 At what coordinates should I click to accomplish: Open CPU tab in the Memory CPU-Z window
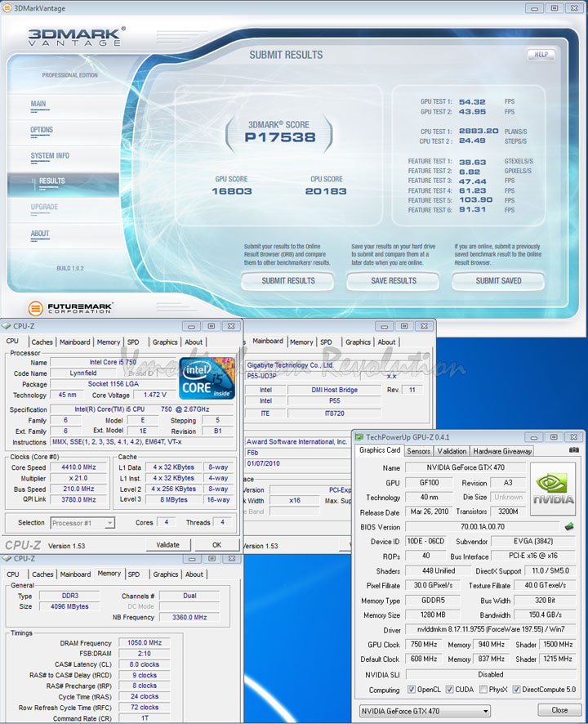(13, 574)
